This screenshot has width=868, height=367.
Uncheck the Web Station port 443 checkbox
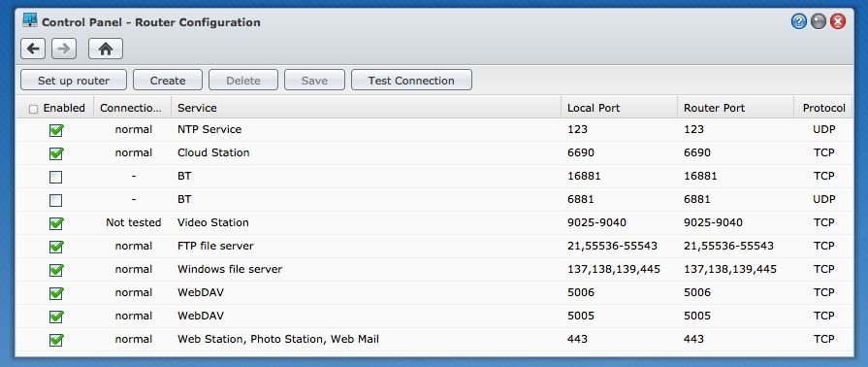(x=56, y=340)
